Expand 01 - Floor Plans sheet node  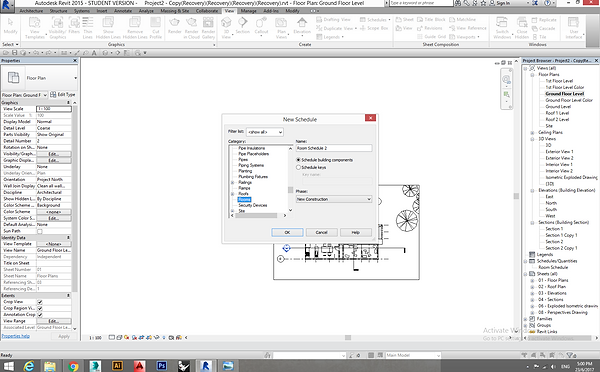tap(532, 280)
